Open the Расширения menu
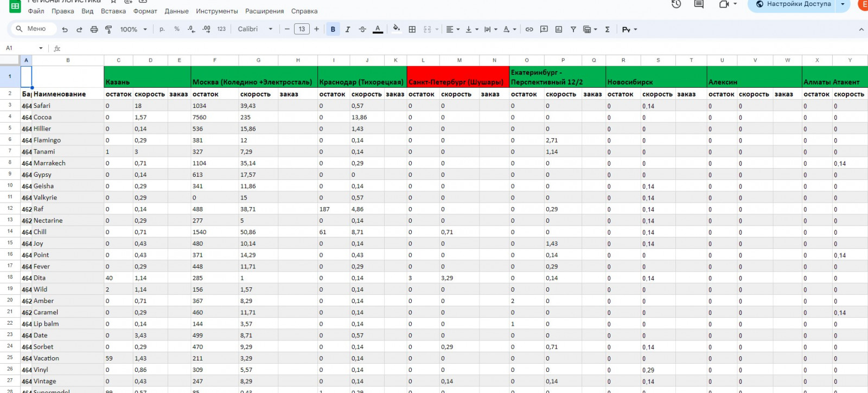 (x=265, y=11)
